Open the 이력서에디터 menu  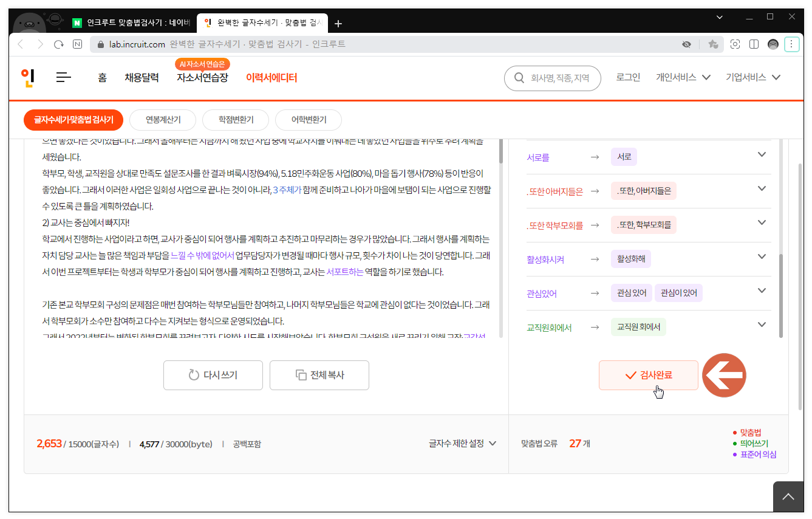click(x=271, y=78)
